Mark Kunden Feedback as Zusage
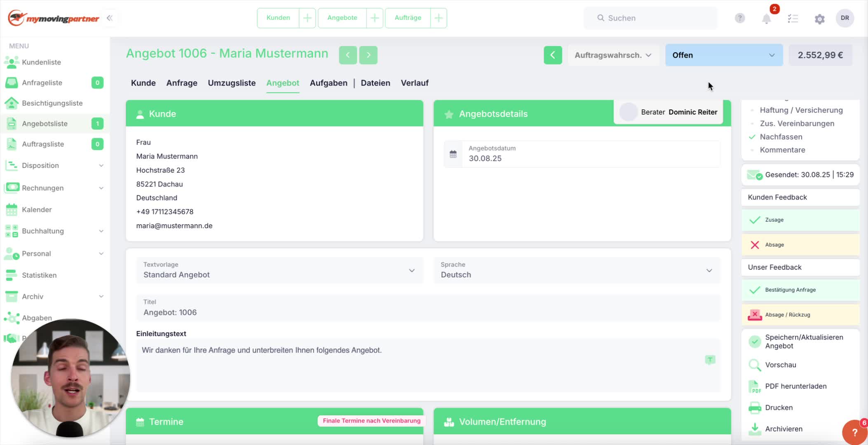Viewport: 868px width, 445px height. [800, 220]
